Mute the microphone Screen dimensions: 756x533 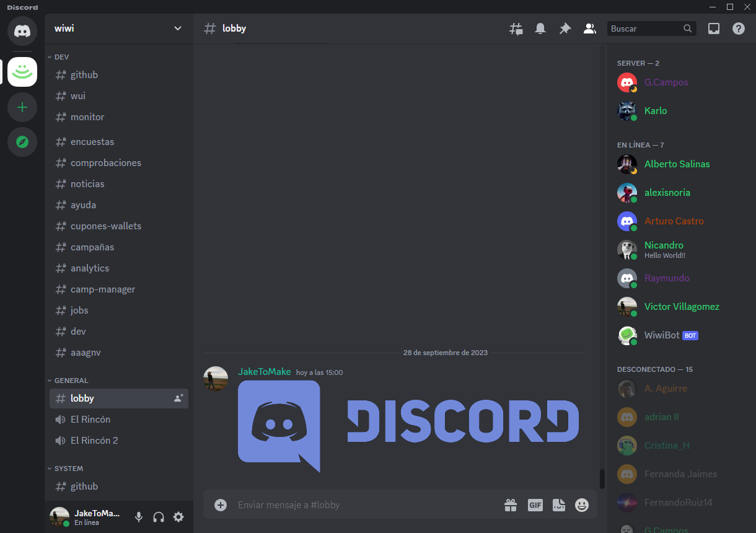coord(139,517)
